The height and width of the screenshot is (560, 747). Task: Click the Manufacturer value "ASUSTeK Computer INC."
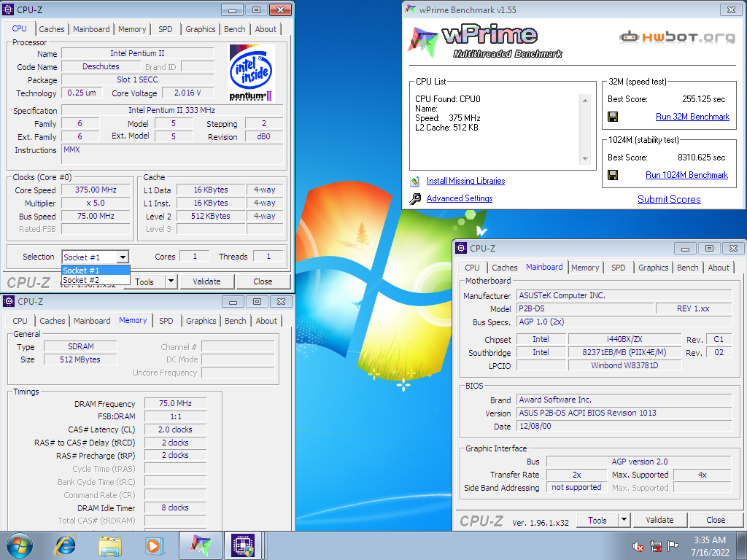coord(624,296)
